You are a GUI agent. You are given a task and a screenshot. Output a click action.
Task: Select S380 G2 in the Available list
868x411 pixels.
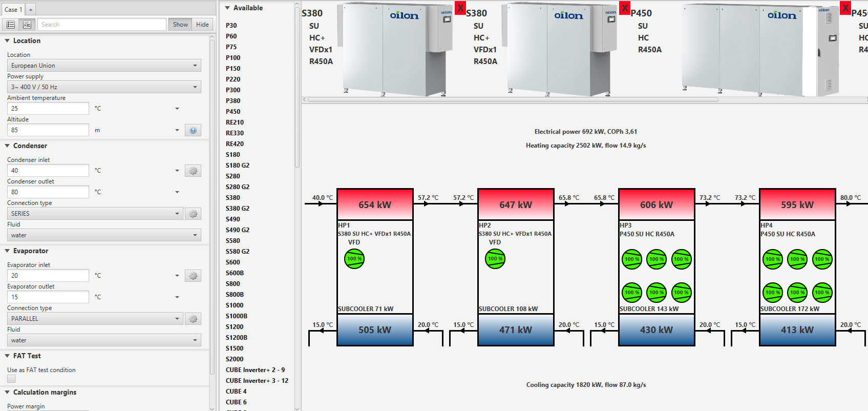tap(238, 208)
